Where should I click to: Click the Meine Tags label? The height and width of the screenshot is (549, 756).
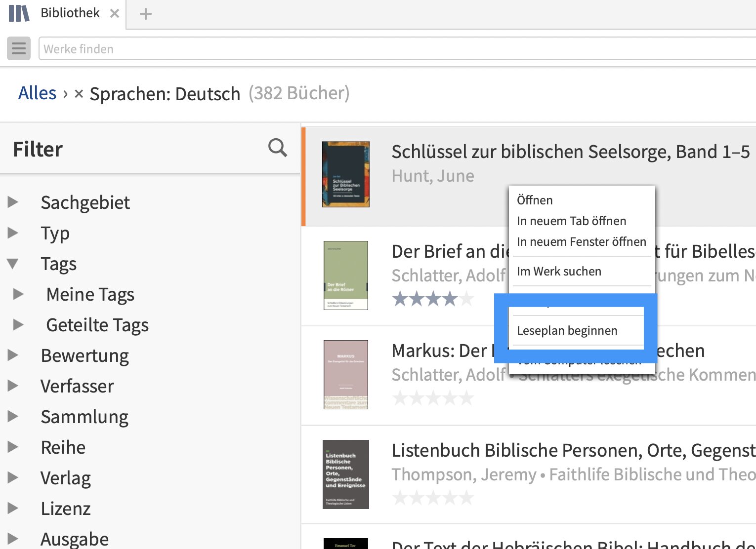coord(90,294)
